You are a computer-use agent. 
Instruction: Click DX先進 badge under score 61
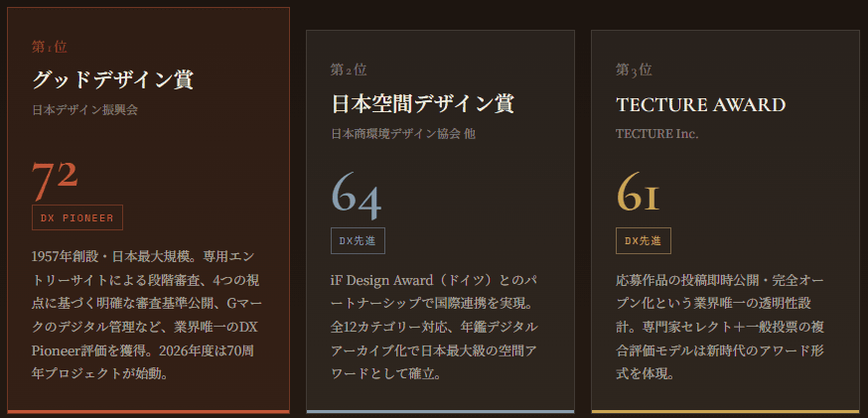[643, 241]
